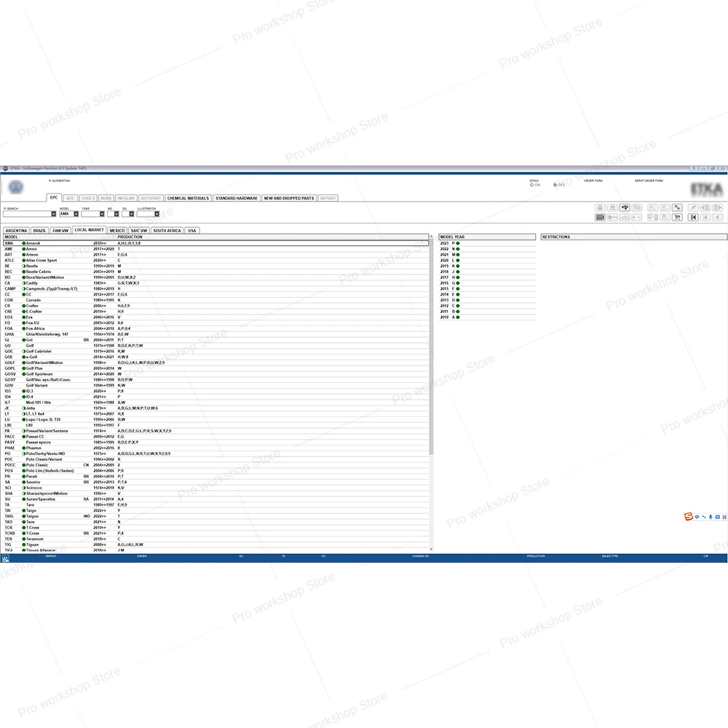728x728 pixels.
Task: Click the next page icon with right arrow
Action: [717, 207]
